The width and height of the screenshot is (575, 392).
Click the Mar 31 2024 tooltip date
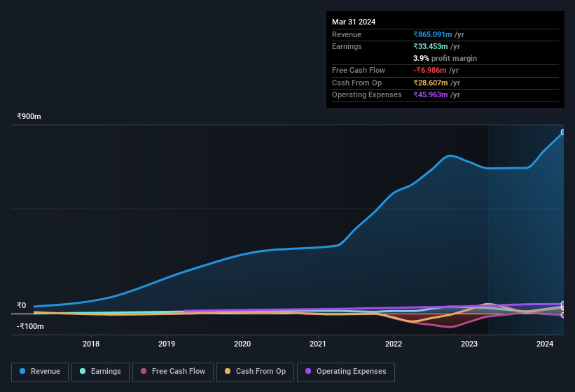354,22
